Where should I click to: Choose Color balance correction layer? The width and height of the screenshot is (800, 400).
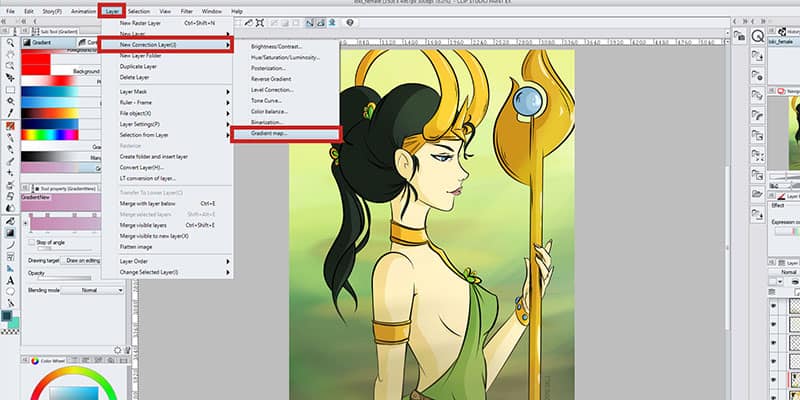(286, 112)
